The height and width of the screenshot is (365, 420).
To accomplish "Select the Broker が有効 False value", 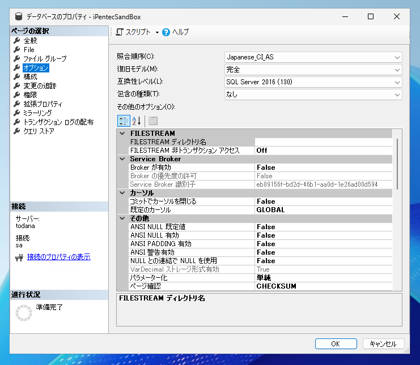I will pos(323,167).
